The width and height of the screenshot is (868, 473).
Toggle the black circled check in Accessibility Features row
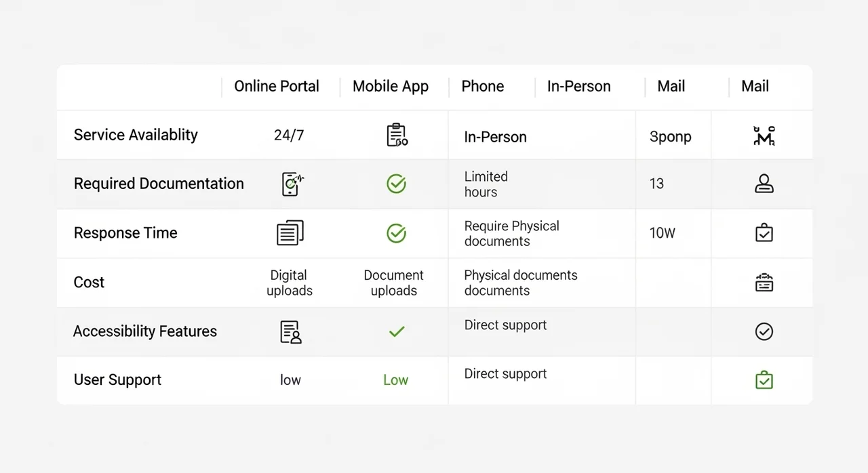point(764,331)
